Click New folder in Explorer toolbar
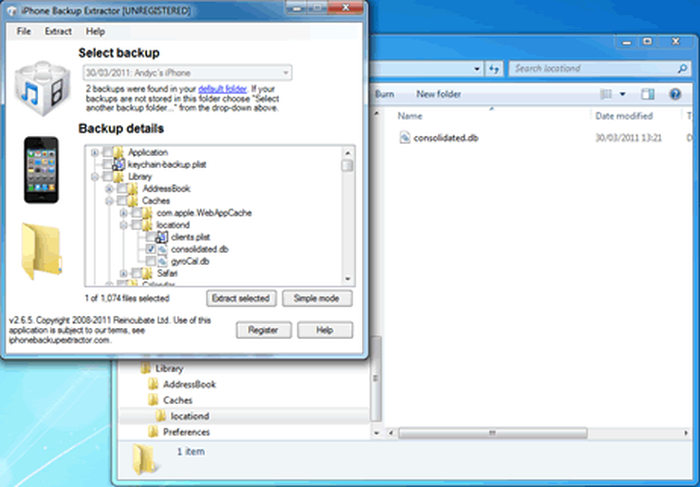 click(x=438, y=94)
